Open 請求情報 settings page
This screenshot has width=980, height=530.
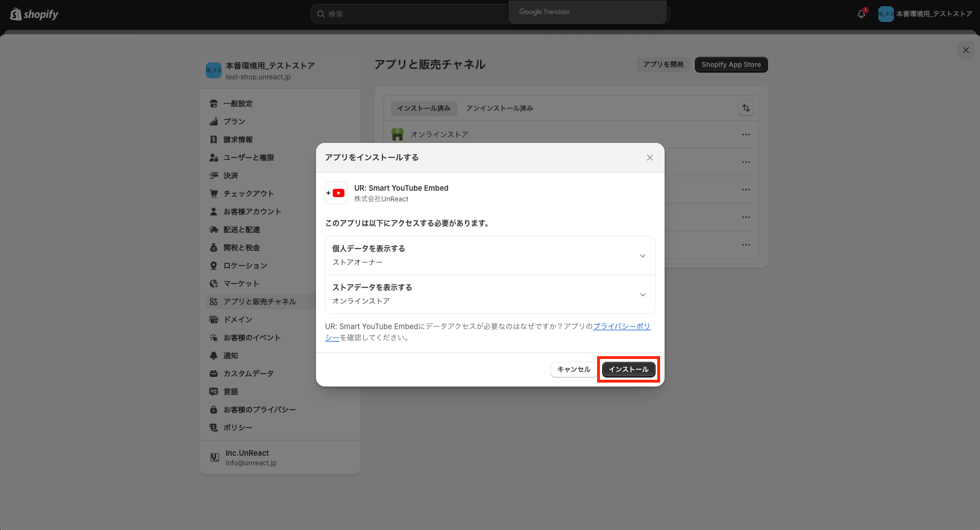280,140
